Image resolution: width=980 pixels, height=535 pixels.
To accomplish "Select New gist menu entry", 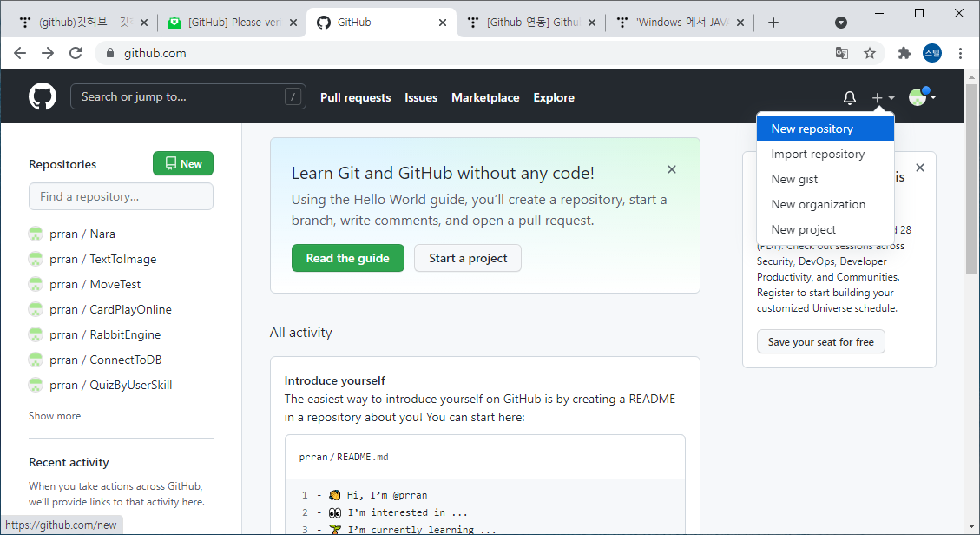I will pyautogui.click(x=825, y=180).
